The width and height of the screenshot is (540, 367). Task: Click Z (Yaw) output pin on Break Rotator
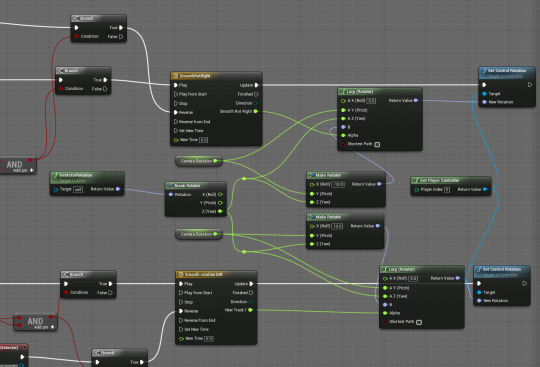(x=220, y=211)
